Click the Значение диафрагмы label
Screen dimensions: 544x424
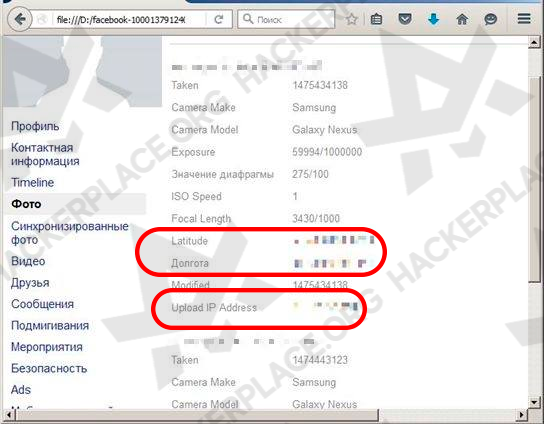(222, 174)
